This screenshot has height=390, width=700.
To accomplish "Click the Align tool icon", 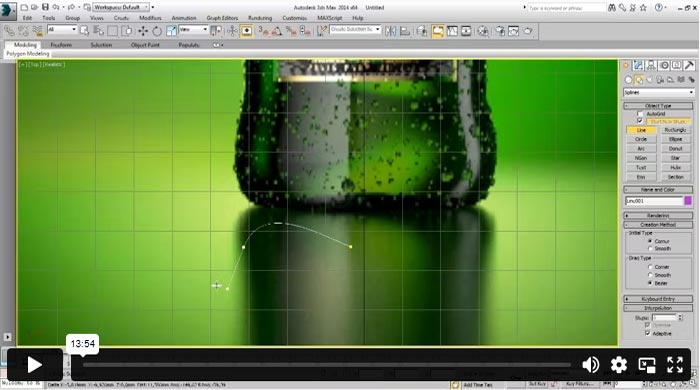I will pyautogui.click(x=405, y=31).
